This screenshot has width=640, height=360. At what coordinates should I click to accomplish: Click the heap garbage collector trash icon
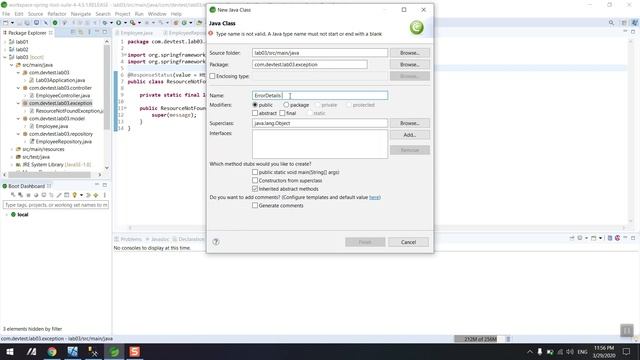pos(508,339)
